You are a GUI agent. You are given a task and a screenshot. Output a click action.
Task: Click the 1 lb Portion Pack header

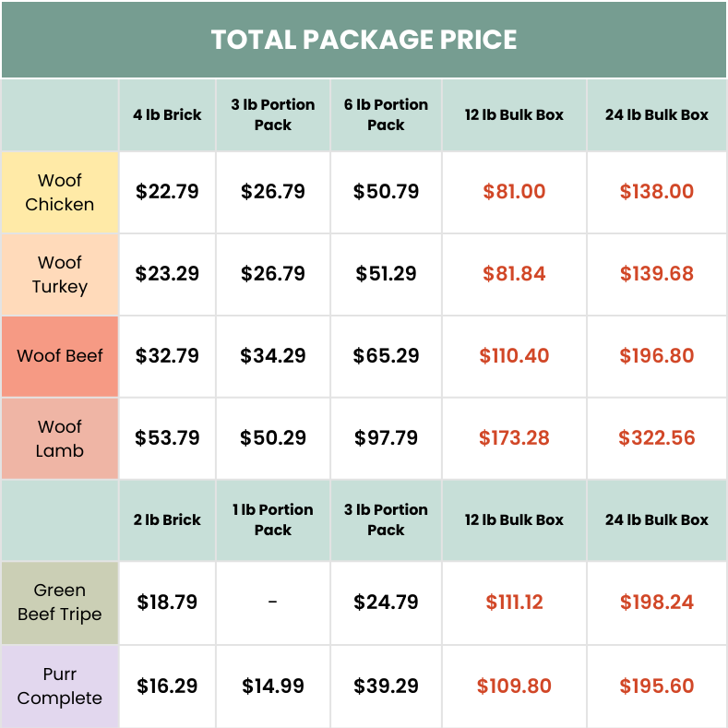[273, 519]
